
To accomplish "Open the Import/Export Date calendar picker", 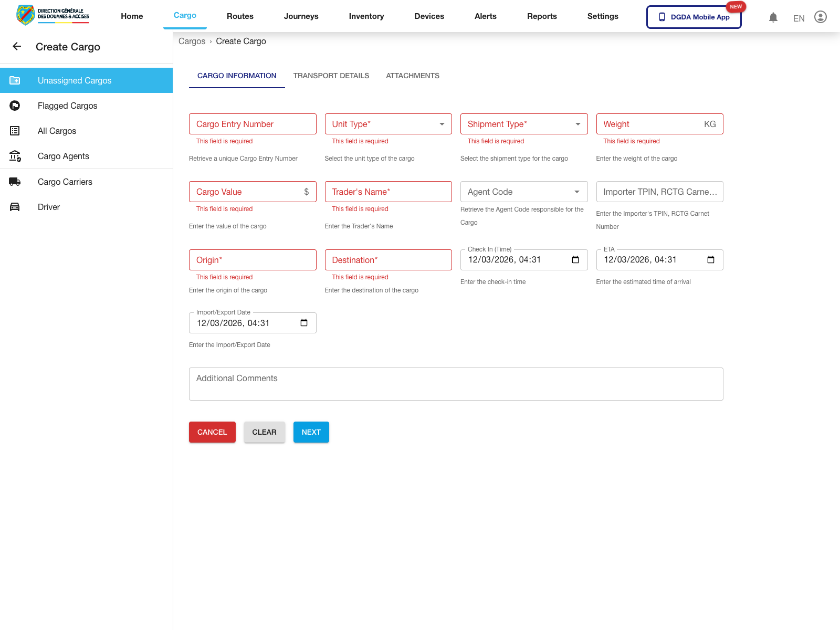I will pyautogui.click(x=304, y=323).
